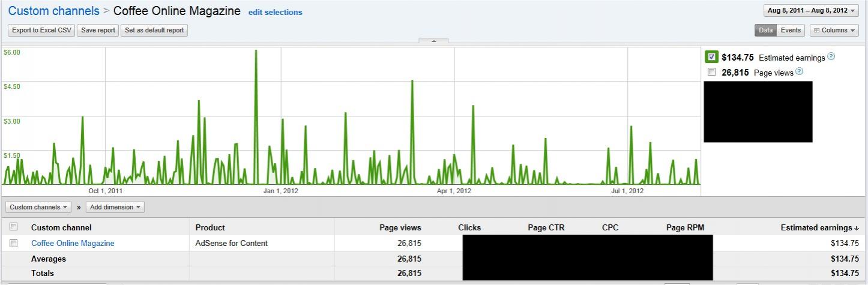Toggle the select-all checkbox in table header
868x285 pixels.
14,227
